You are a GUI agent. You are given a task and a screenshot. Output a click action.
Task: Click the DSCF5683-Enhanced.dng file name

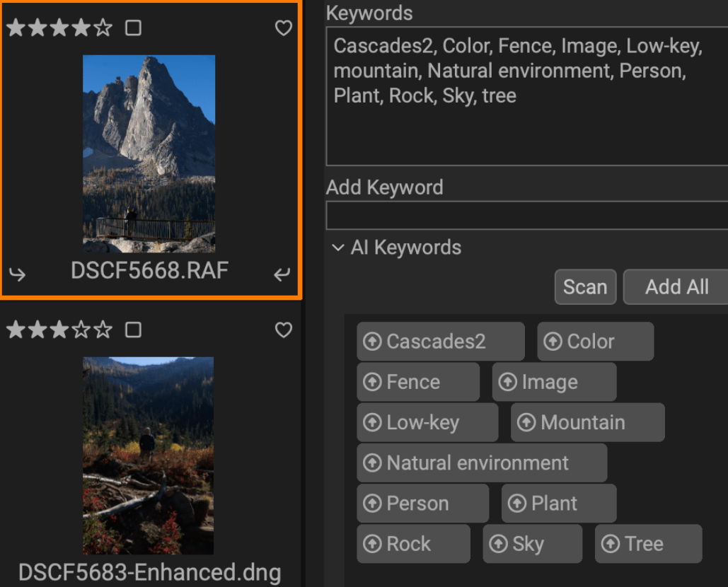point(149,573)
